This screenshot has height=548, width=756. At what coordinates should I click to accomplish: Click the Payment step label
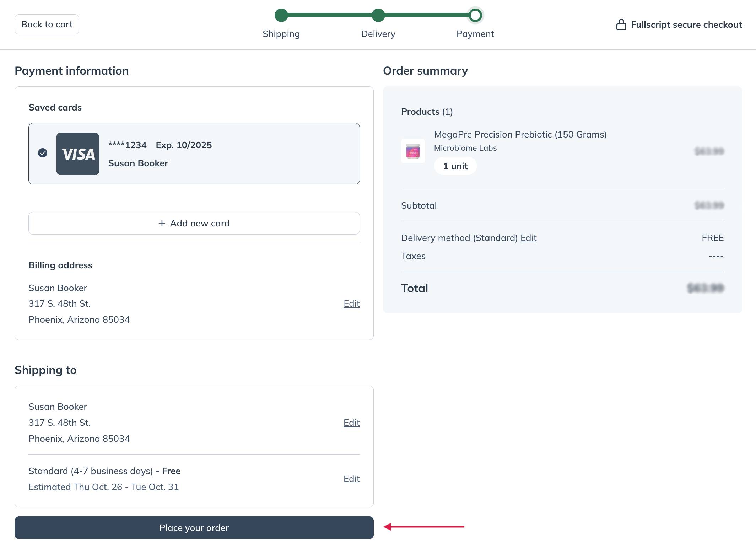[x=475, y=34]
